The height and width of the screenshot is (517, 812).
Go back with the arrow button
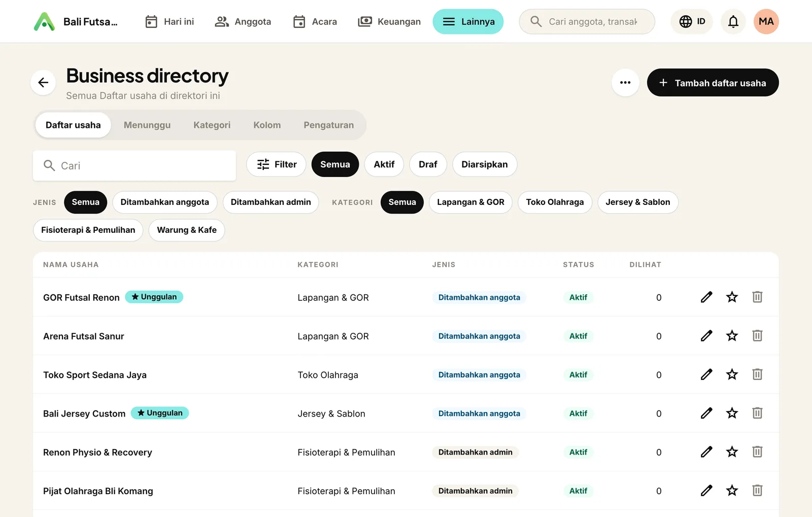click(43, 82)
